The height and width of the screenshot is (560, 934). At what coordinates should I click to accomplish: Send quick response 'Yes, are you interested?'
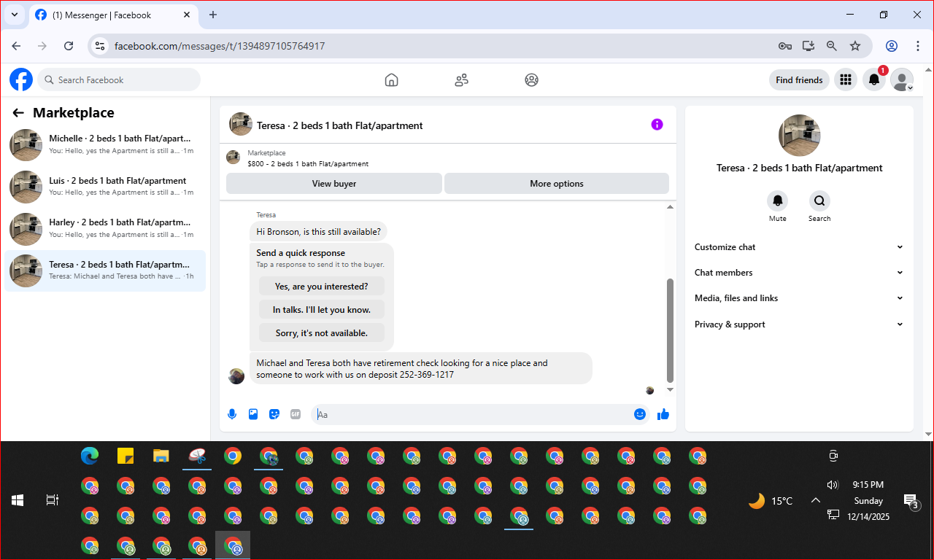[322, 287]
